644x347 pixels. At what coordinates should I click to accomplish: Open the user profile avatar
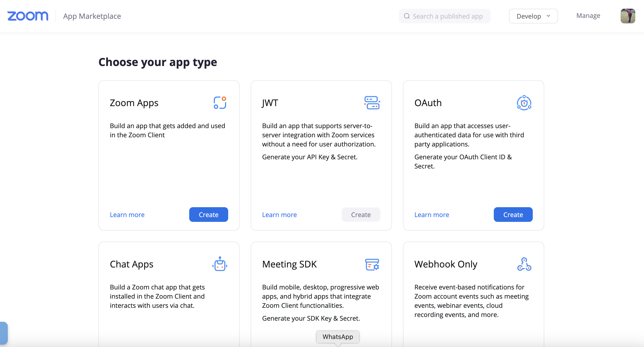click(627, 16)
